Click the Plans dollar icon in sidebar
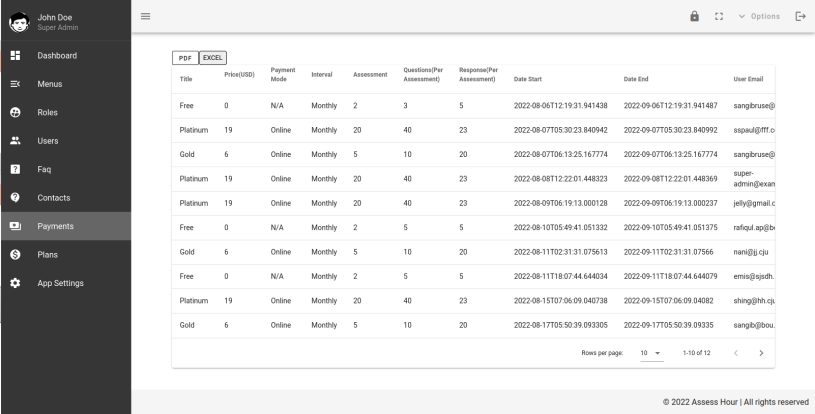Image resolution: width=815 pixels, height=414 pixels. [x=15, y=255]
